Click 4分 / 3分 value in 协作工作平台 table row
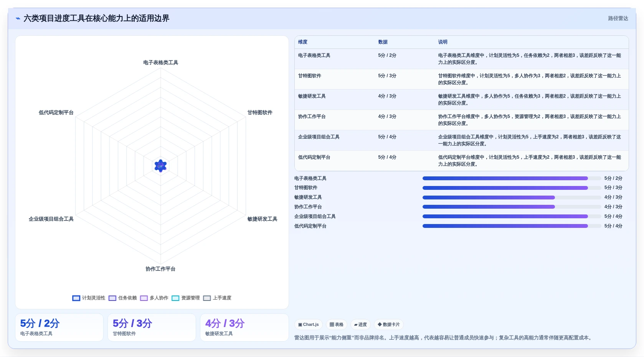644x357 pixels. coord(387,116)
